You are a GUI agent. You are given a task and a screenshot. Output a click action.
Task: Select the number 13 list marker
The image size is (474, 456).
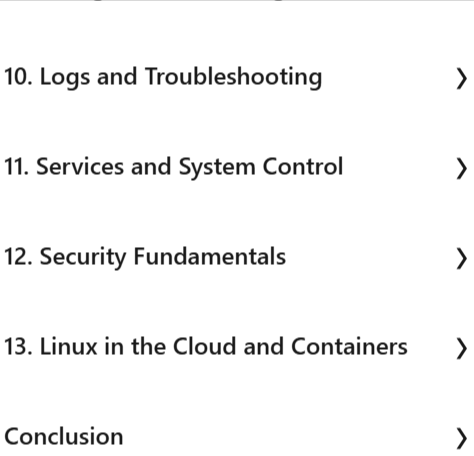click(x=18, y=347)
